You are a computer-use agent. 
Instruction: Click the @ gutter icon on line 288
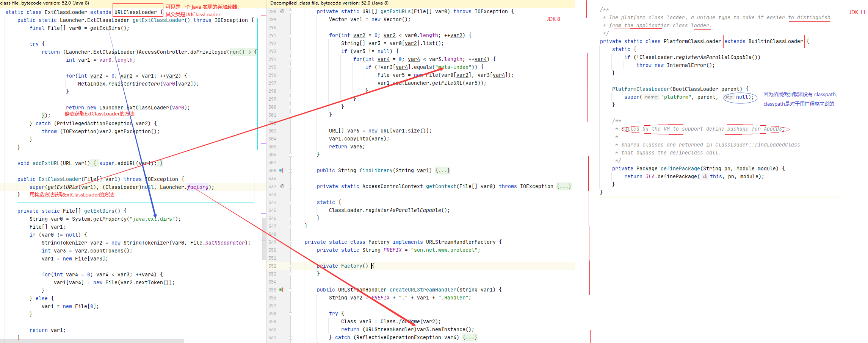(x=282, y=11)
